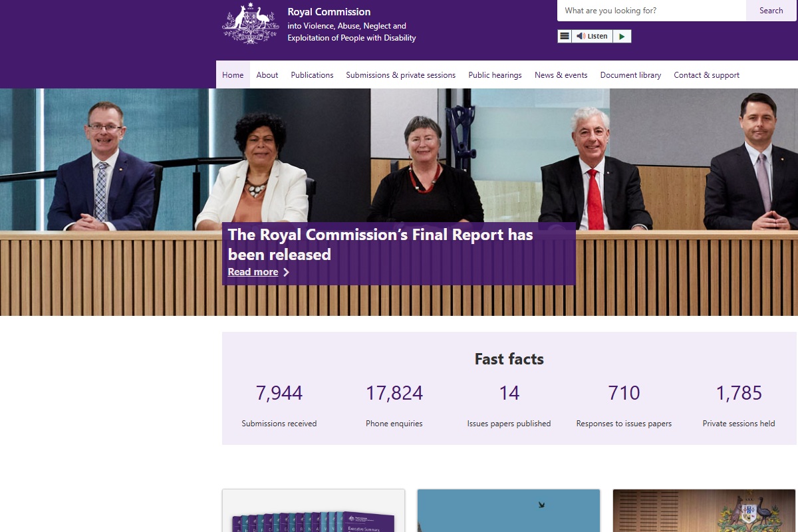Click the Submissions received label
The width and height of the screenshot is (798, 532).
pyautogui.click(x=279, y=424)
